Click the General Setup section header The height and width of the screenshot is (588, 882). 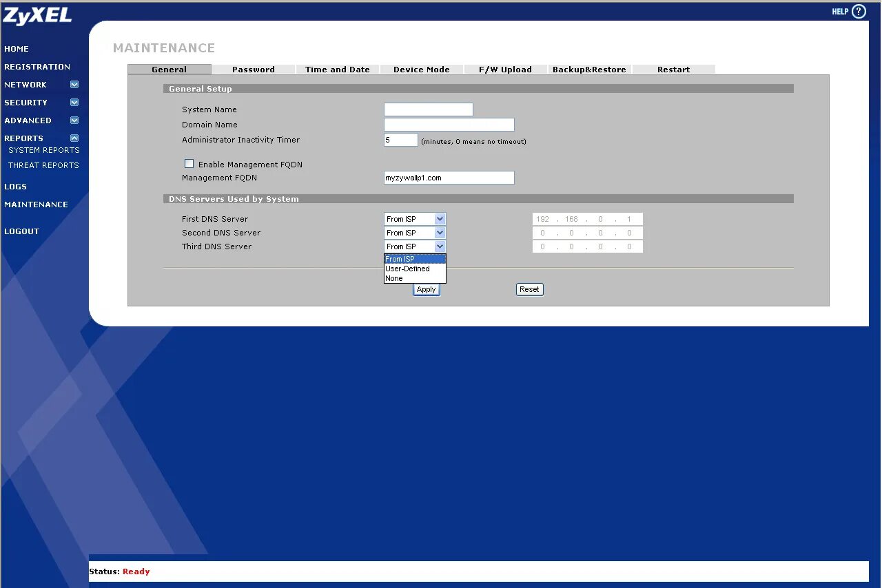click(x=478, y=89)
